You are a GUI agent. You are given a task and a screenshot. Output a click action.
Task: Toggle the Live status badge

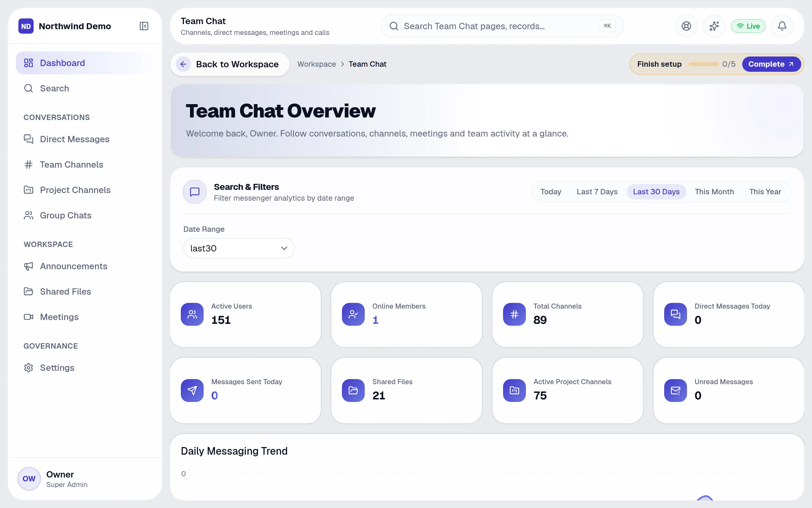tap(748, 26)
